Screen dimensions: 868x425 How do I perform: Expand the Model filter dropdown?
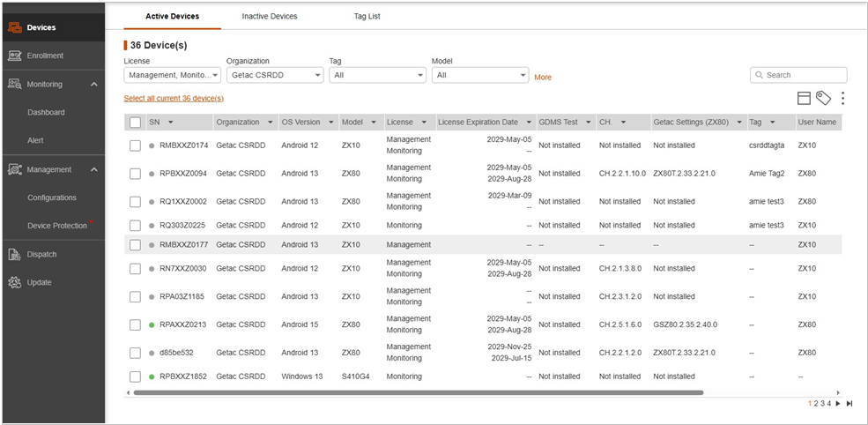(x=479, y=76)
